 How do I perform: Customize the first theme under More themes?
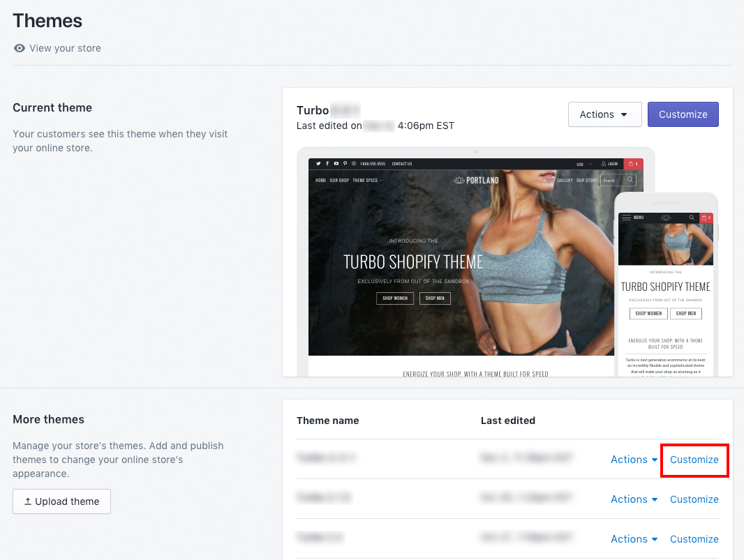[x=694, y=460]
